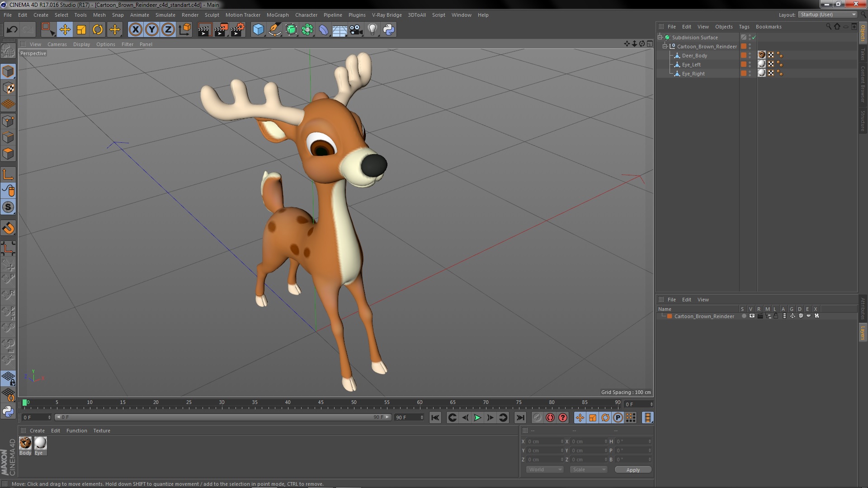This screenshot has width=868, height=488.
Task: Toggle Y axis lock
Action: click(152, 30)
